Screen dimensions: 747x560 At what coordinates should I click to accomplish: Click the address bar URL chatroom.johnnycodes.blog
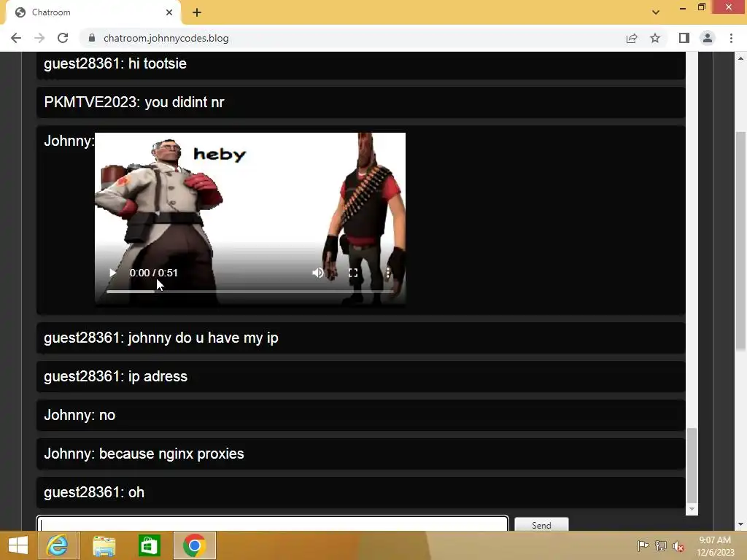click(x=166, y=38)
